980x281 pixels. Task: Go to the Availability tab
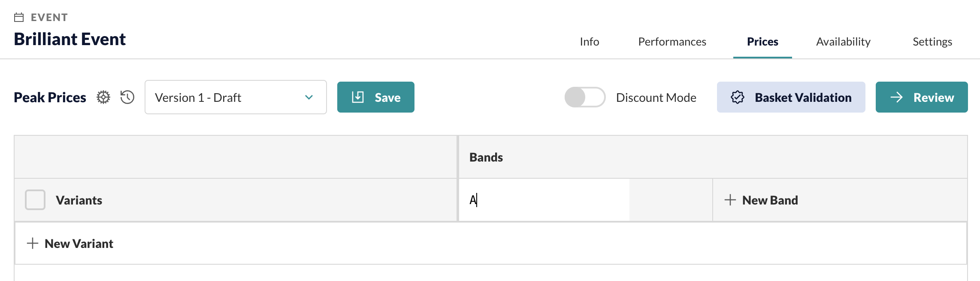pyautogui.click(x=843, y=42)
